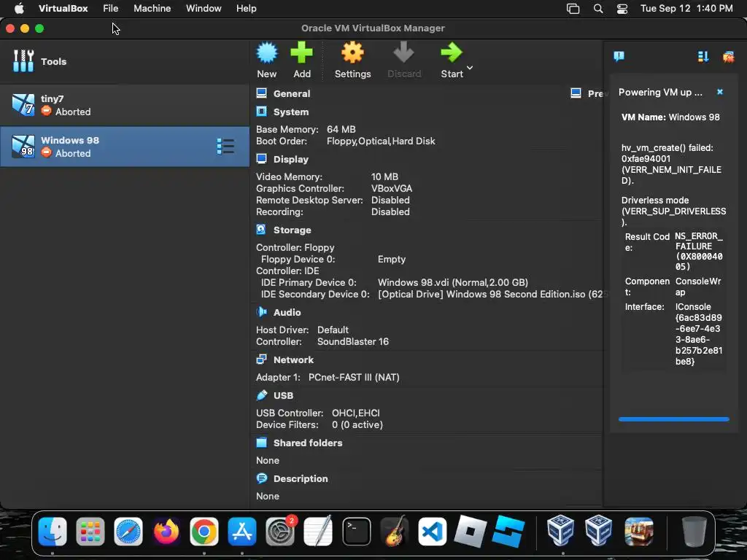Viewport: 747px width, 560px height.
Task: Open the System section header
Action: pos(290,112)
